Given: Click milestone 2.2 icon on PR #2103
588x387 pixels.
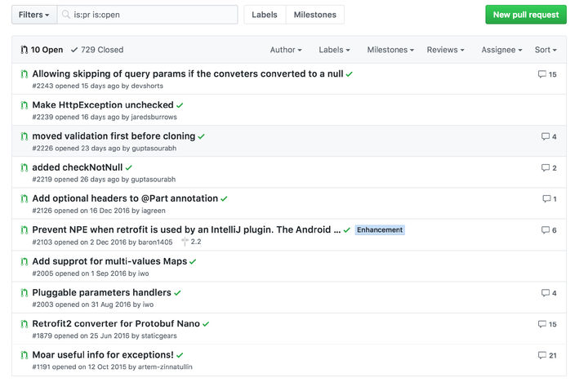Looking at the screenshot, I should click(x=185, y=242).
